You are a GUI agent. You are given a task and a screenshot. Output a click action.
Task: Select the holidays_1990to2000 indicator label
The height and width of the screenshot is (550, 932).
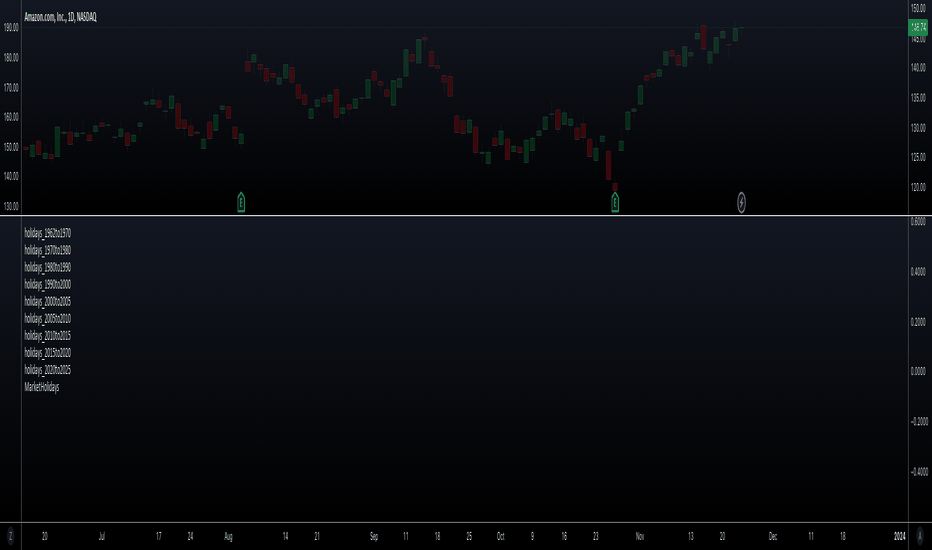[48, 285]
